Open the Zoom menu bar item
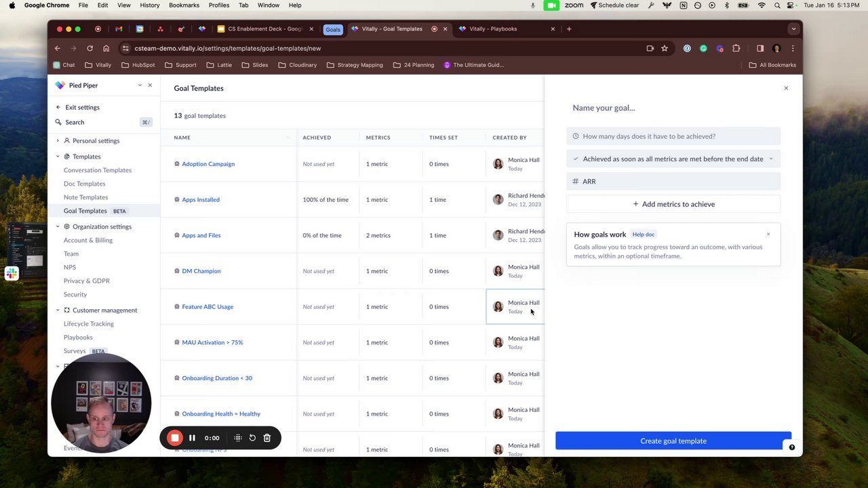Screen dimensions: 868x488 pyautogui.click(x=574, y=5)
